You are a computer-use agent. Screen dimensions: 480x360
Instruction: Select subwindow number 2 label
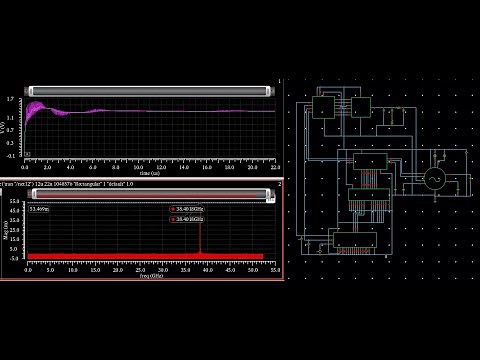coord(280,184)
